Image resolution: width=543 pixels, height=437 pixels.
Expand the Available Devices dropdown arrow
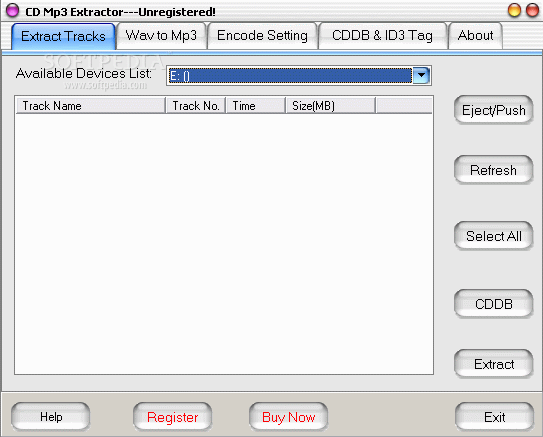[x=421, y=75]
